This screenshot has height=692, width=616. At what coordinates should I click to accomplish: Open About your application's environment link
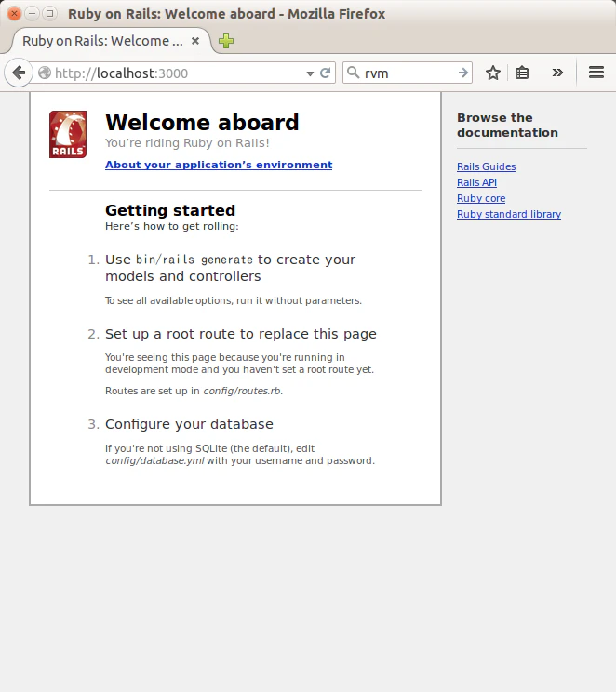pos(219,165)
